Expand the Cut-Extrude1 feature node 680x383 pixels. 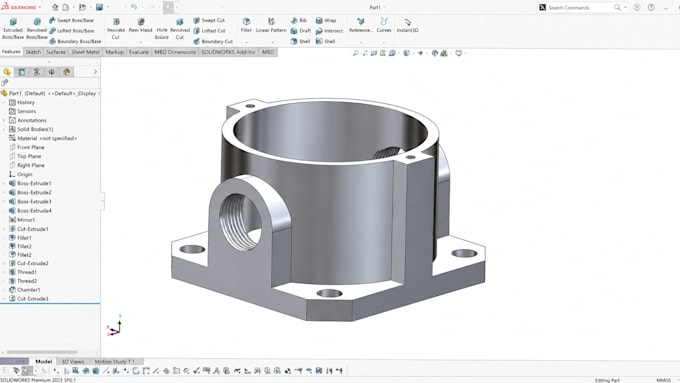(4, 229)
